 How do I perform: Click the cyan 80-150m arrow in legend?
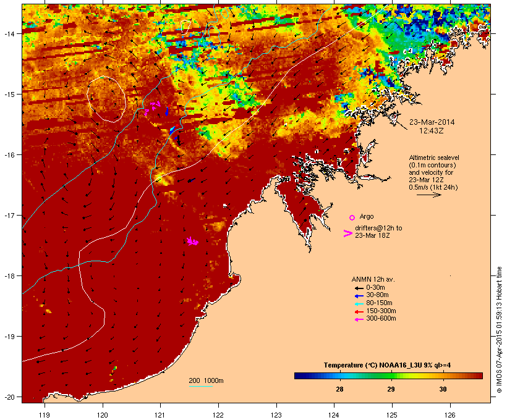click(x=359, y=304)
